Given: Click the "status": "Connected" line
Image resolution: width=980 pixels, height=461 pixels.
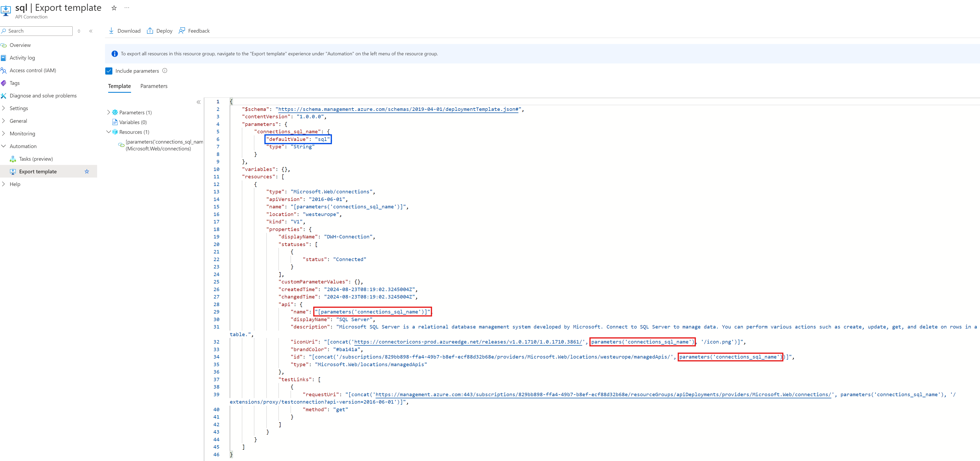Looking at the screenshot, I should [x=334, y=259].
